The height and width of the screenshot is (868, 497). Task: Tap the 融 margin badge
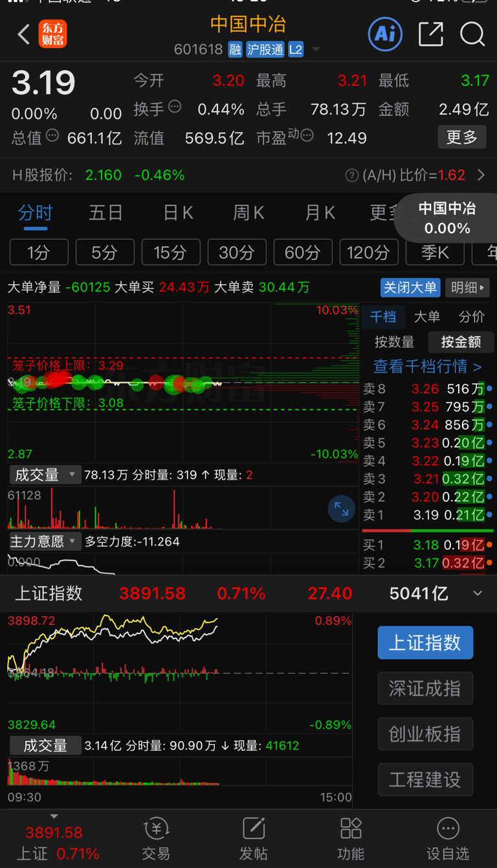[236, 50]
